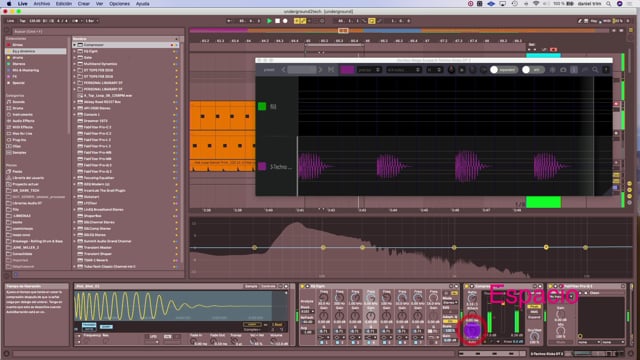The height and width of the screenshot is (360, 640).
Task: Open Spotlight search in macOS menu bar
Action: pyautogui.click(x=609, y=4)
